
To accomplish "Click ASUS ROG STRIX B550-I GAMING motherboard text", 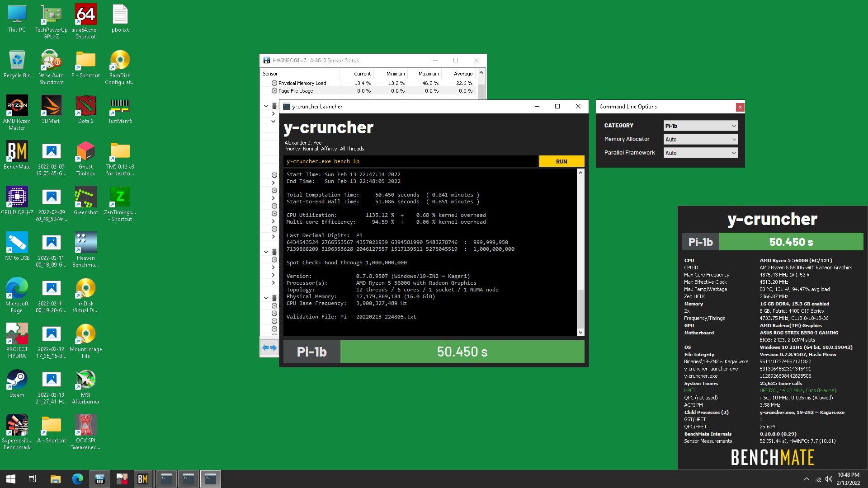I will point(799,333).
